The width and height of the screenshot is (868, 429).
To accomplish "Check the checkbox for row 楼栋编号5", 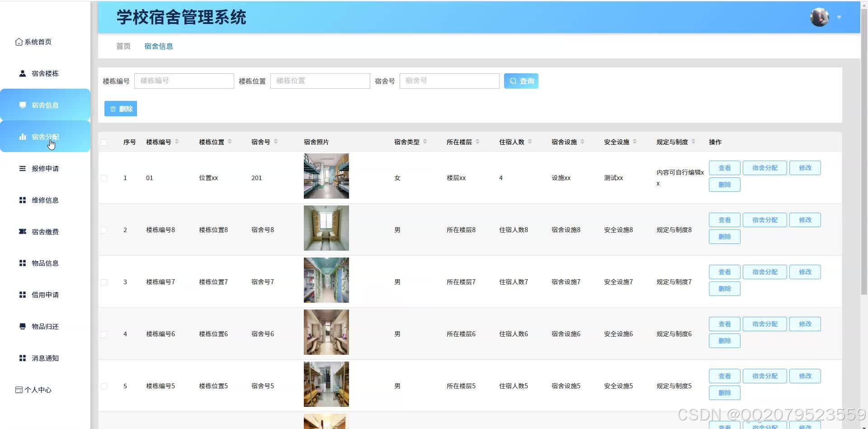I will 104,386.
